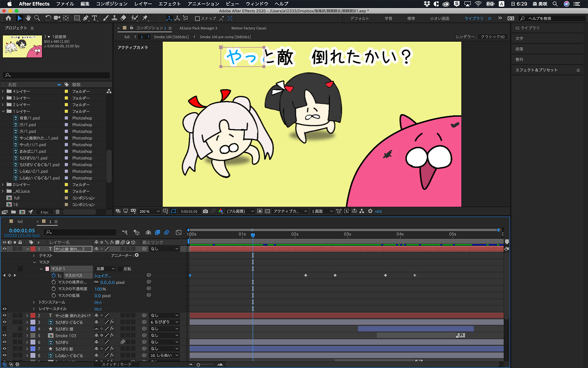Switch to Motion Factory Classic tab
588x368 pixels.
(x=249, y=28)
